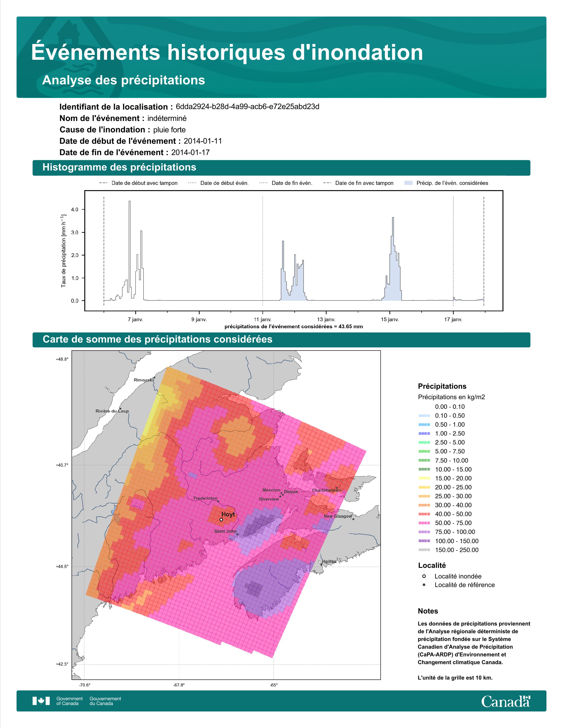Click the Localité inondée legend circle symbol

424,576
